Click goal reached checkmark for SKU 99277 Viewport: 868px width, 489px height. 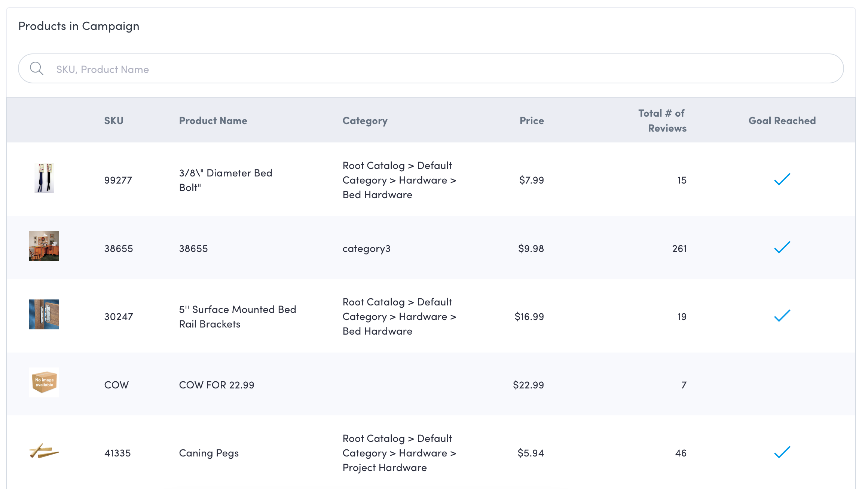pos(782,179)
